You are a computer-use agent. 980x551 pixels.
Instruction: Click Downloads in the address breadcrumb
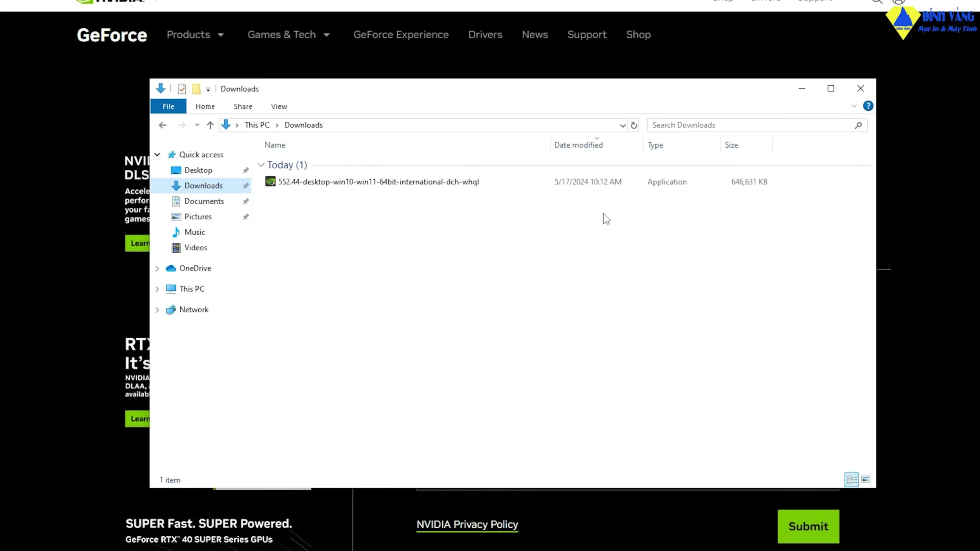(x=304, y=125)
